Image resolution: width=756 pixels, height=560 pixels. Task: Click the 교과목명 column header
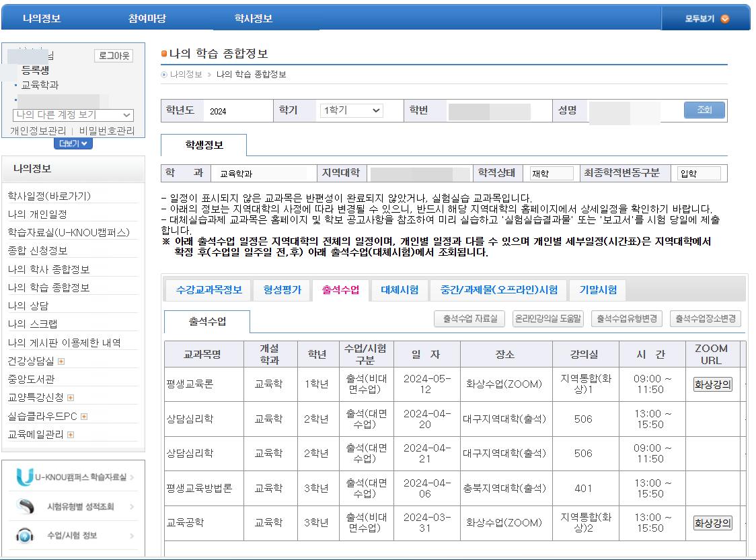[204, 354]
